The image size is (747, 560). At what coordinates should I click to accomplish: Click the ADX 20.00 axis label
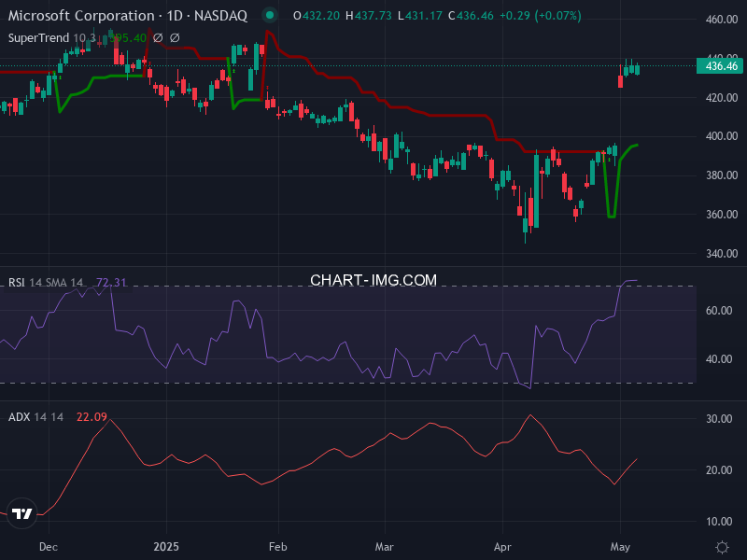[x=719, y=470]
